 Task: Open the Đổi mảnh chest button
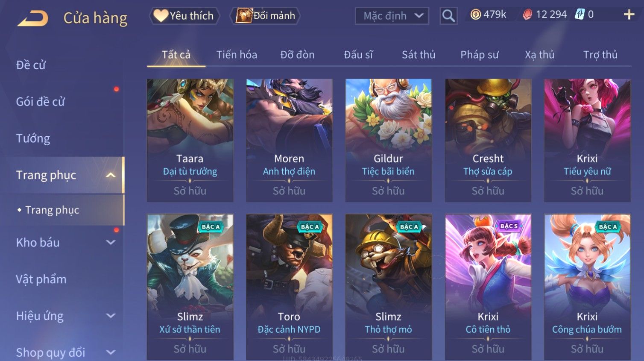(x=265, y=16)
